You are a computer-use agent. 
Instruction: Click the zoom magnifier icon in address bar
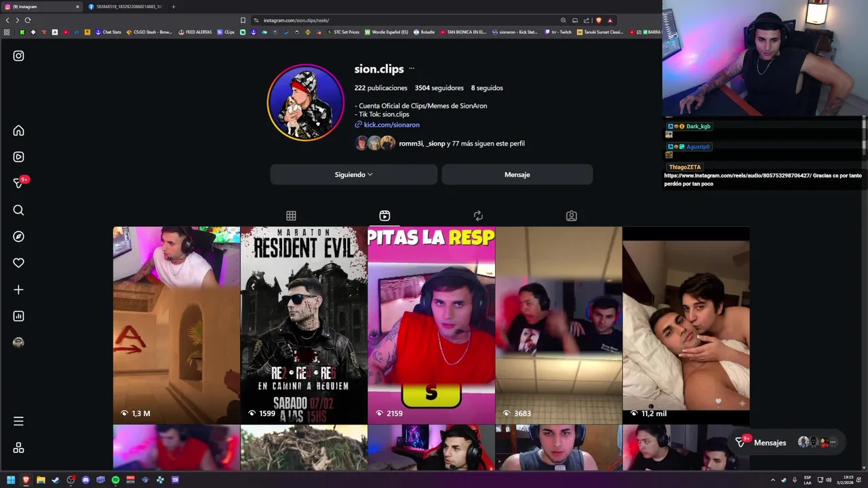point(563,20)
